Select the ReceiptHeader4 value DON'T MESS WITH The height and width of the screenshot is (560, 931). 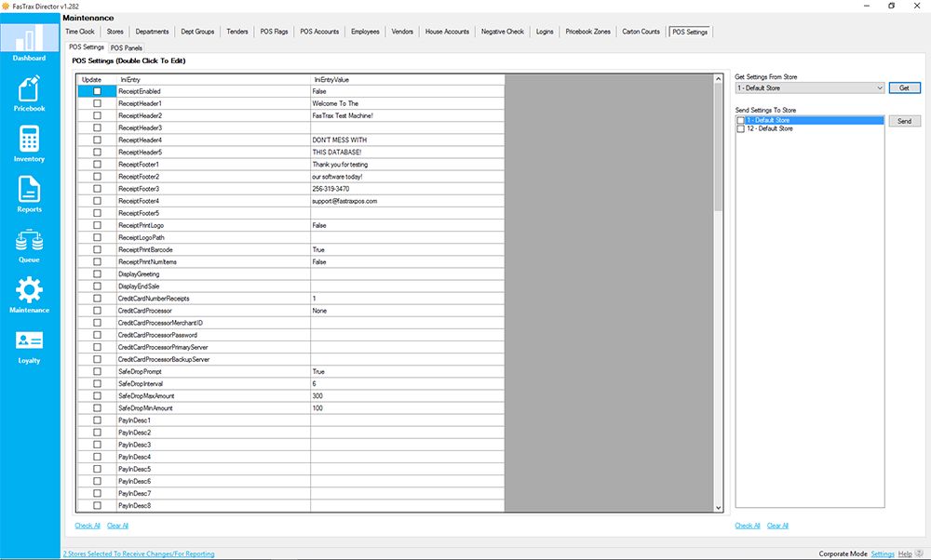(408, 140)
